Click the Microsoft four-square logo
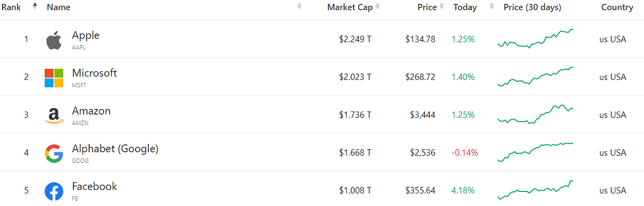 pyautogui.click(x=54, y=78)
